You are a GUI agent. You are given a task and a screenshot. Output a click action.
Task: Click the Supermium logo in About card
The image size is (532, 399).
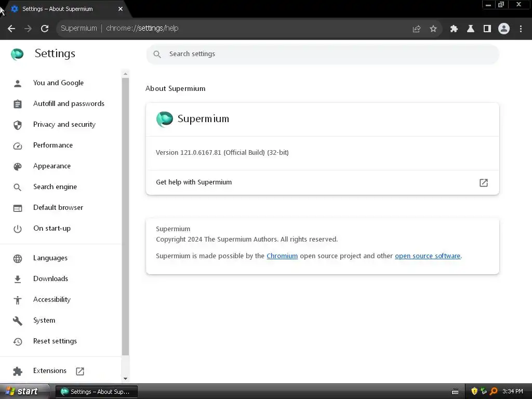(165, 119)
